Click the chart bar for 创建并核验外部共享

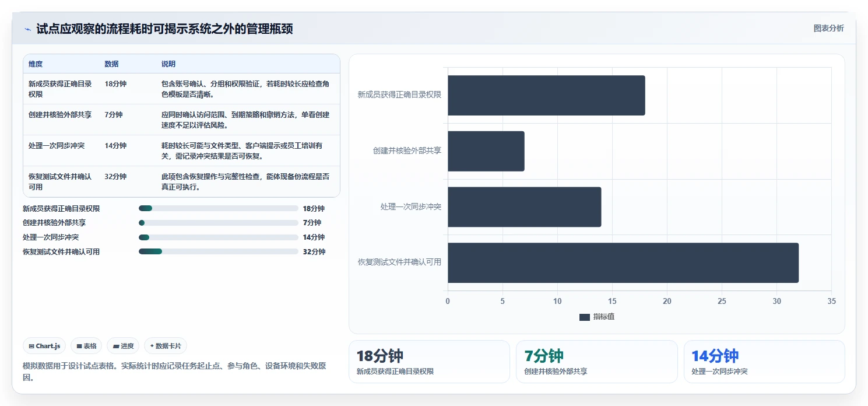[486, 151]
